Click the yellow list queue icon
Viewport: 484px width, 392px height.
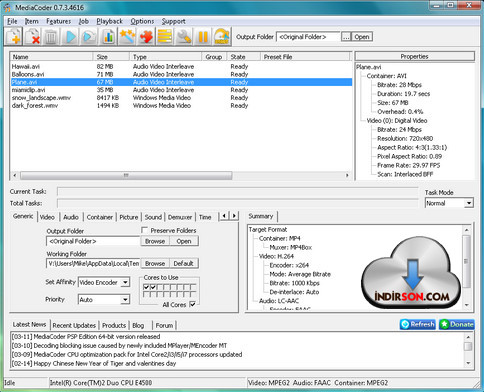coord(165,36)
